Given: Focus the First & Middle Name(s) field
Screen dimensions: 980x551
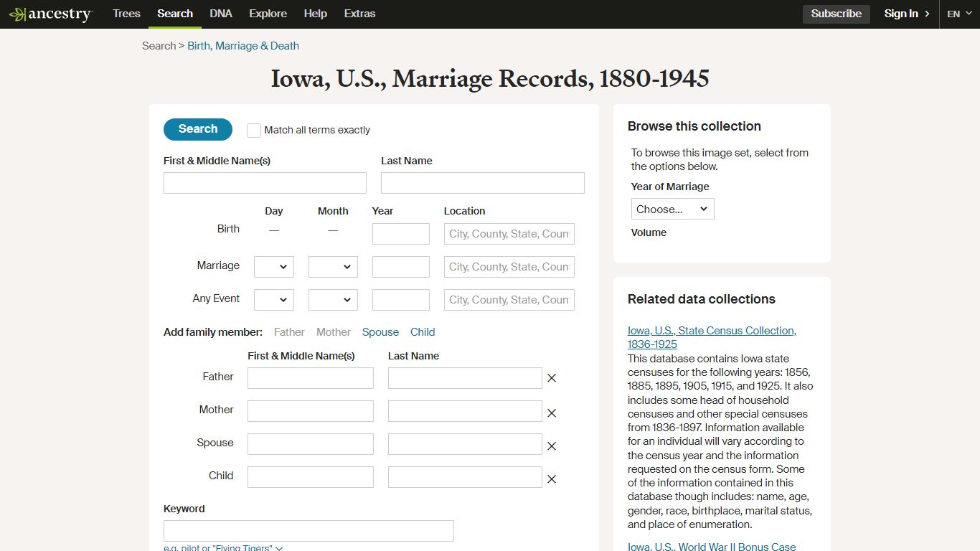Looking at the screenshot, I should coord(265,183).
